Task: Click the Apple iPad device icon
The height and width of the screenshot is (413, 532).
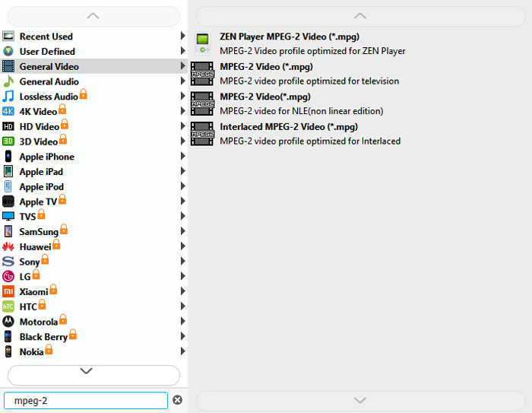Action: pos(8,172)
